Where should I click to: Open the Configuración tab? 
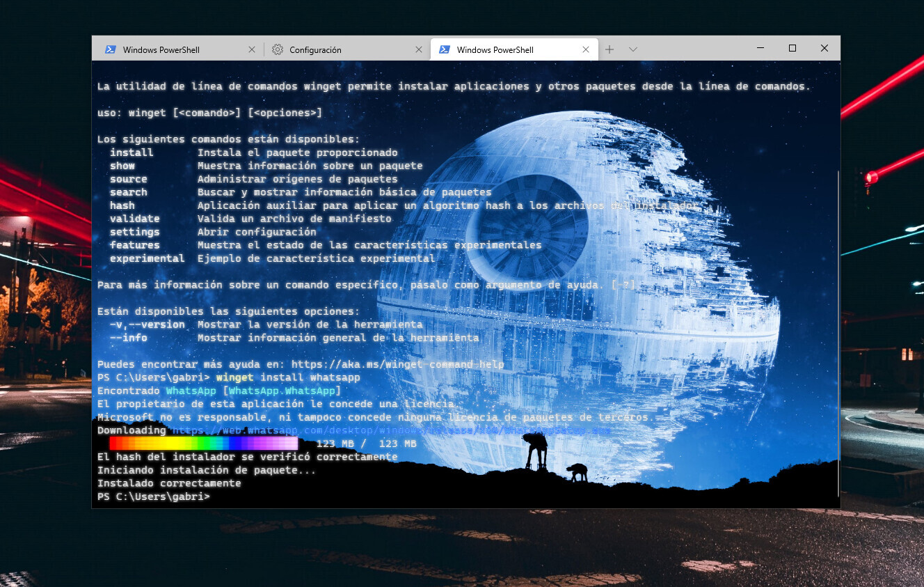[346, 49]
